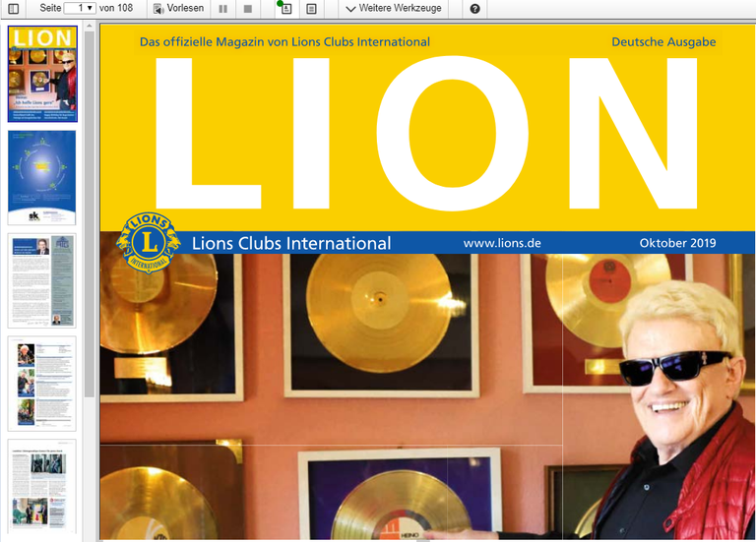Pause the read-aloud playback
The width and height of the screenshot is (756, 542).
222,9
